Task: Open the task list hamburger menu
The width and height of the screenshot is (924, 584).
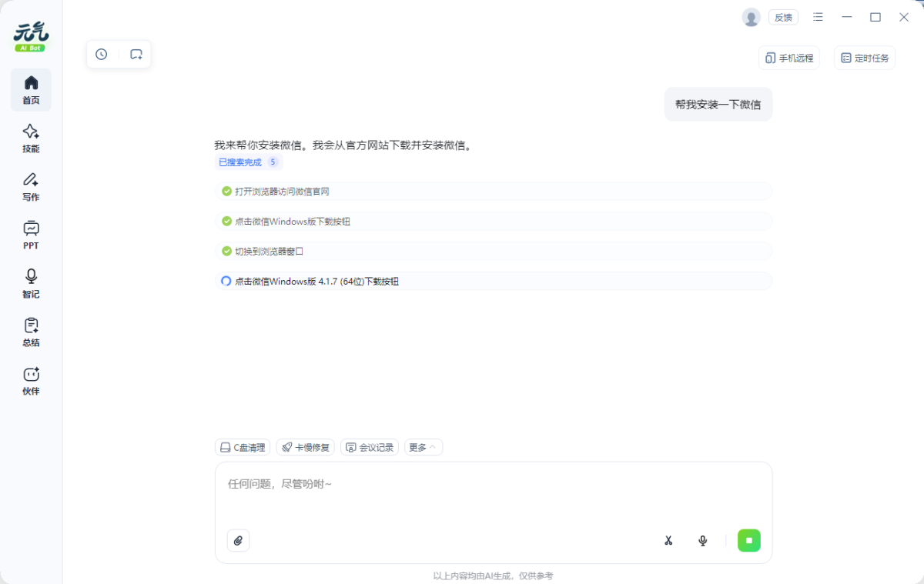Action: (x=818, y=17)
